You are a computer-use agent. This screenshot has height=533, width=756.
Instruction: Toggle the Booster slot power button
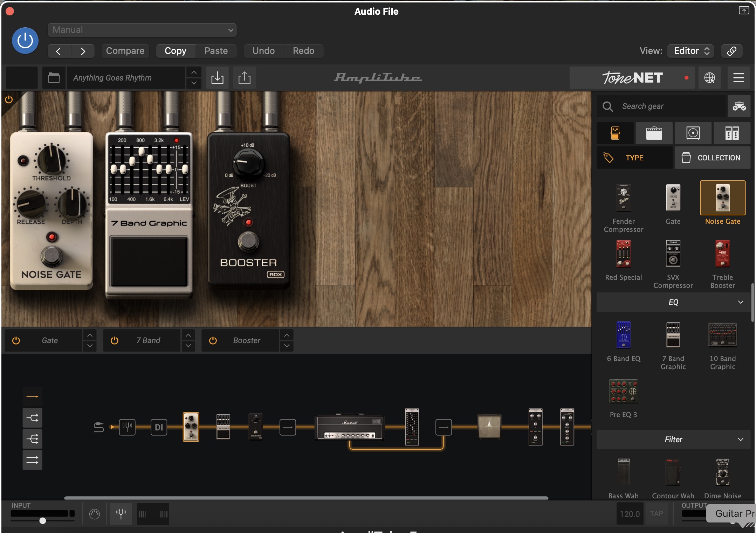[x=213, y=340]
